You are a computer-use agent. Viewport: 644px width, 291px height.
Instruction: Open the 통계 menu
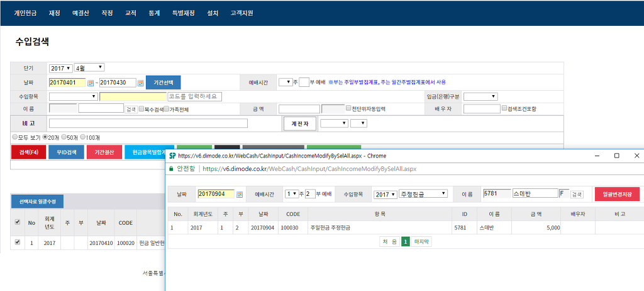click(154, 13)
